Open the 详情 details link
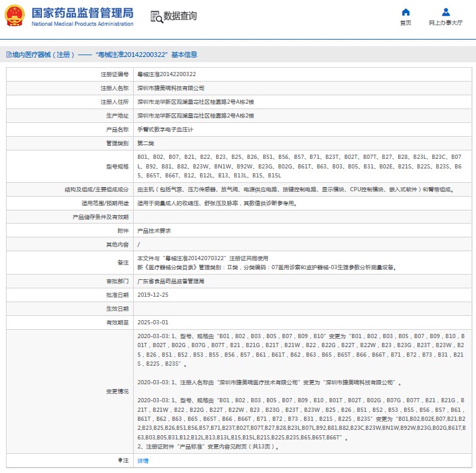Screen dimensions: 476x473 143,460
